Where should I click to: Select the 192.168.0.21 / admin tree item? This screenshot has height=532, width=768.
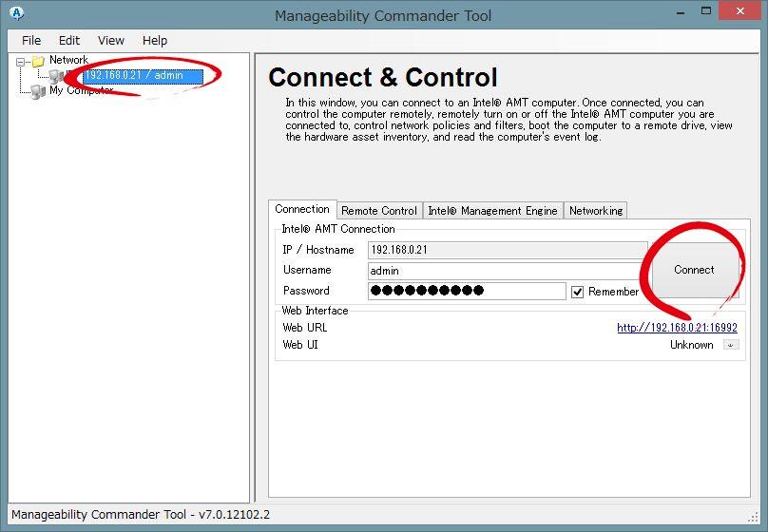click(x=143, y=75)
